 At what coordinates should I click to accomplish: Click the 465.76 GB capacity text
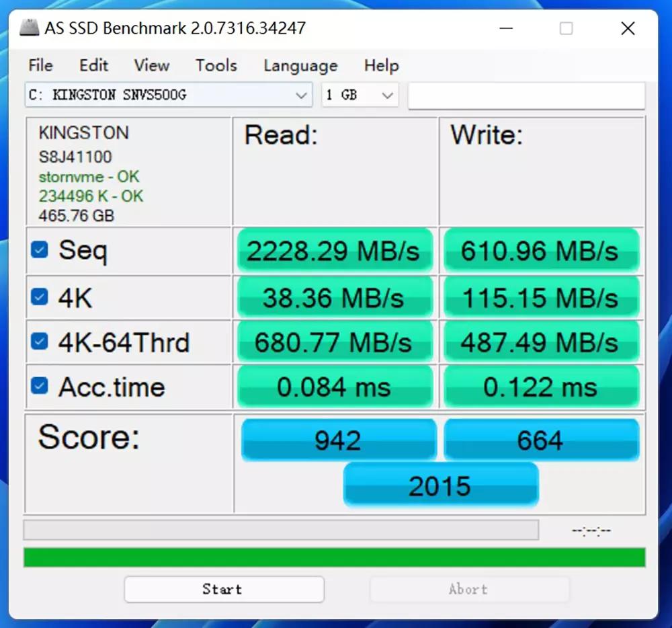coord(77,215)
